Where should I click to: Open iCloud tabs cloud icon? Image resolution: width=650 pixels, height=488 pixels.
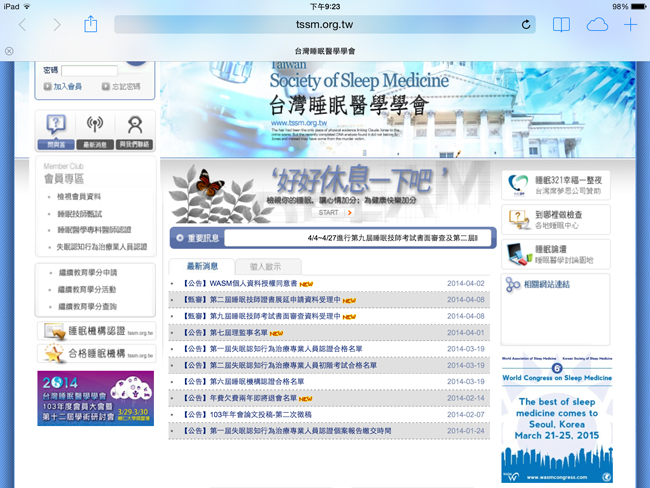click(x=597, y=25)
